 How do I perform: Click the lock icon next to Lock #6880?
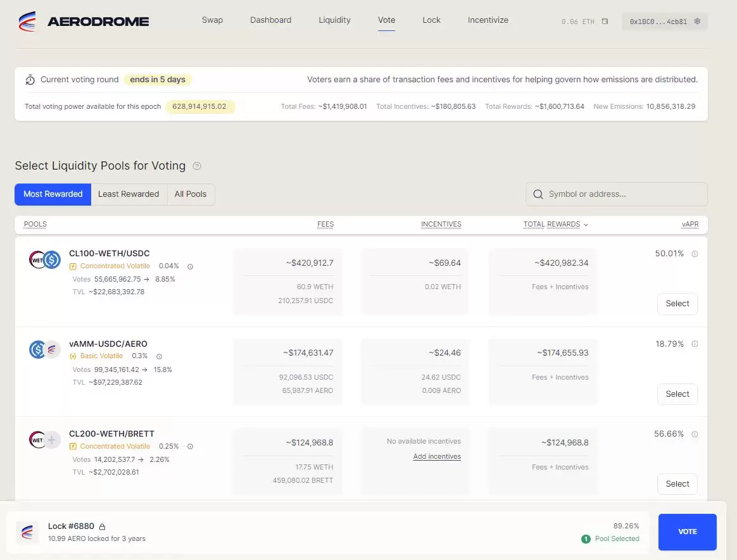(x=101, y=525)
